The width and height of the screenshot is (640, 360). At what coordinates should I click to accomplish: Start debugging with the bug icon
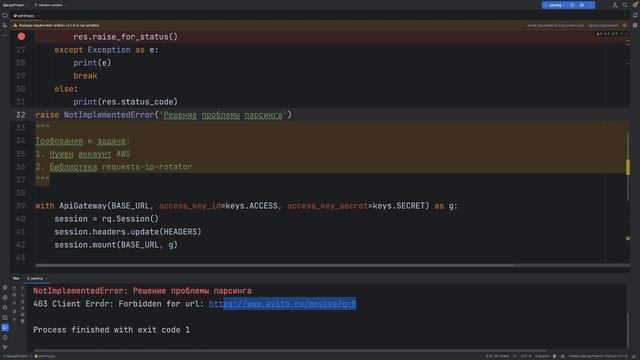point(582,5)
